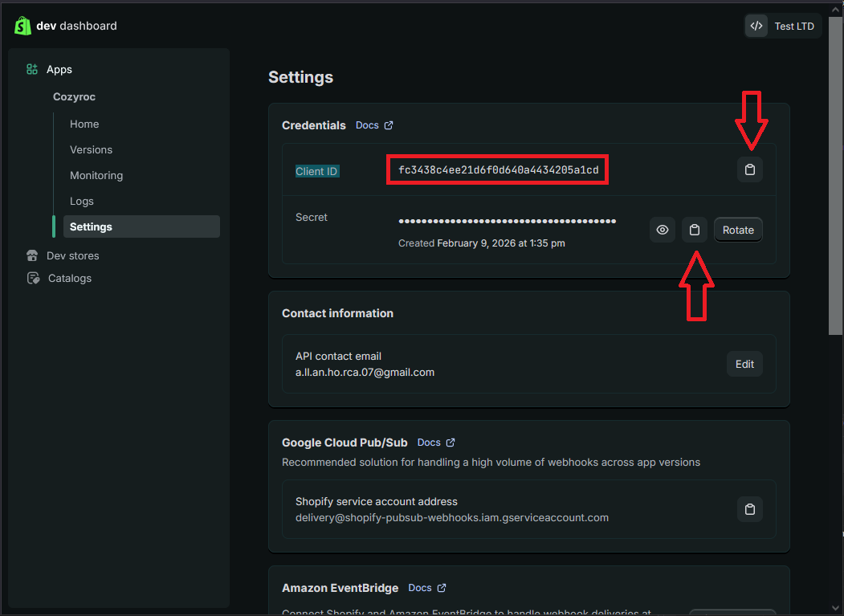Viewport: 844px width, 616px height.
Task: Click the Dev stores storefront icon
Action: pyautogui.click(x=32, y=255)
